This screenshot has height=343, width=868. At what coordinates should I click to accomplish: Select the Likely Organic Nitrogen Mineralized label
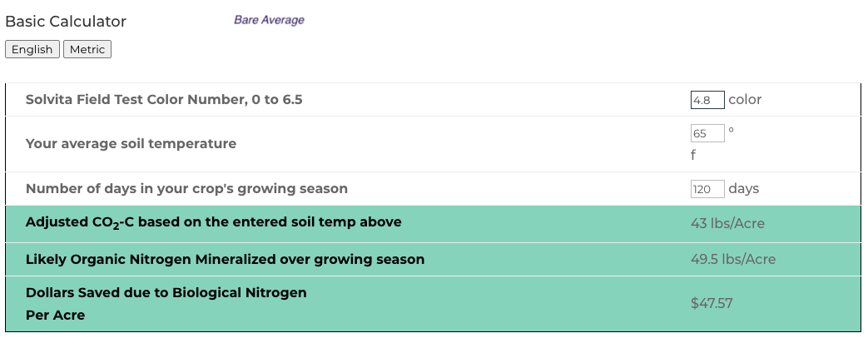click(225, 260)
